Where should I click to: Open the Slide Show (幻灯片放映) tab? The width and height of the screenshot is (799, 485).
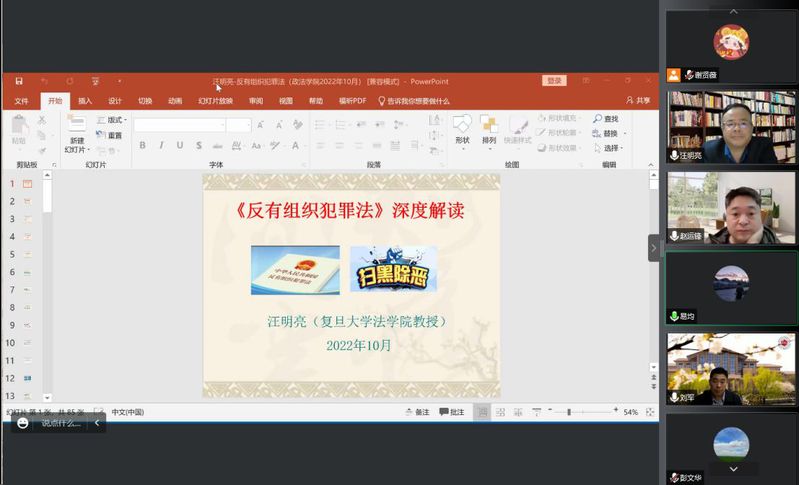point(215,101)
